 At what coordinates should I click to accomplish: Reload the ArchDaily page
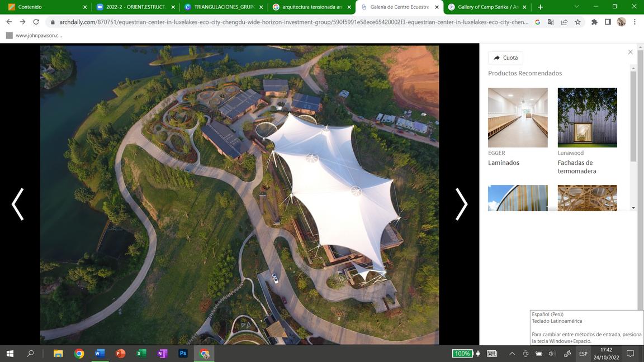[x=36, y=22]
